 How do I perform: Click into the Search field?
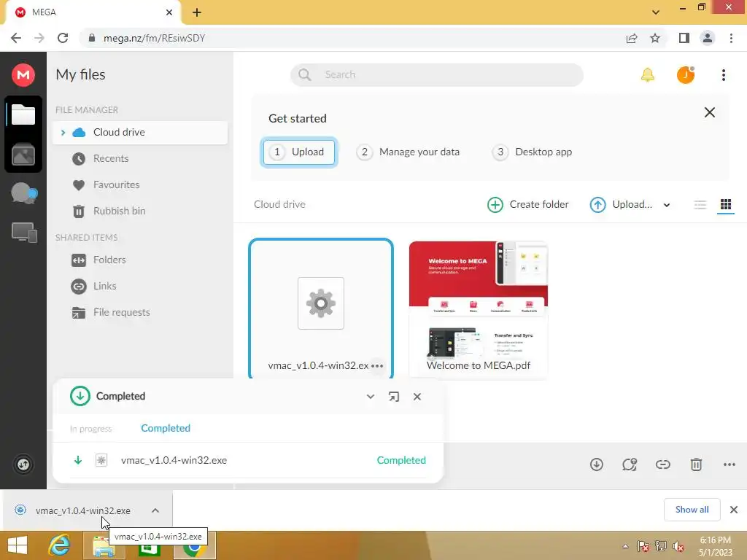[x=437, y=75]
